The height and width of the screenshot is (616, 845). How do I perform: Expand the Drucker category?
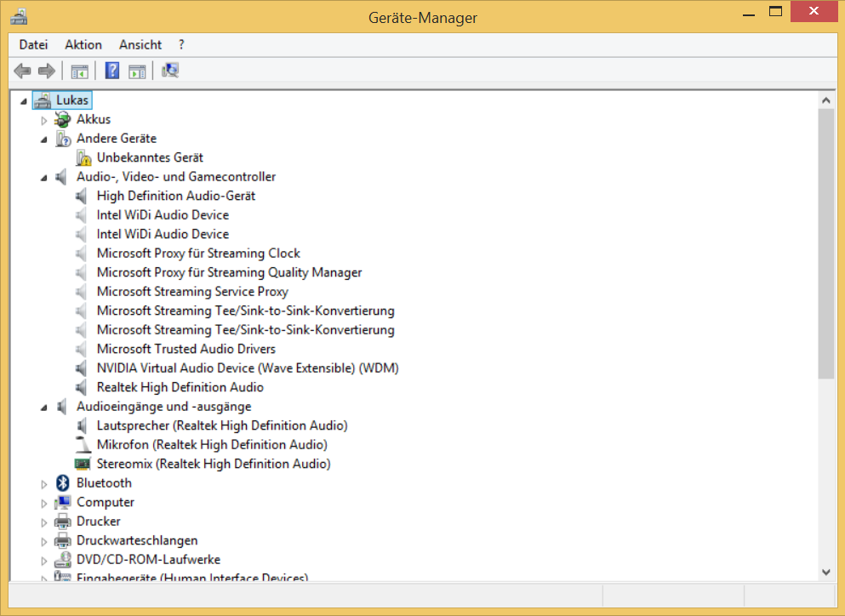pyautogui.click(x=43, y=522)
